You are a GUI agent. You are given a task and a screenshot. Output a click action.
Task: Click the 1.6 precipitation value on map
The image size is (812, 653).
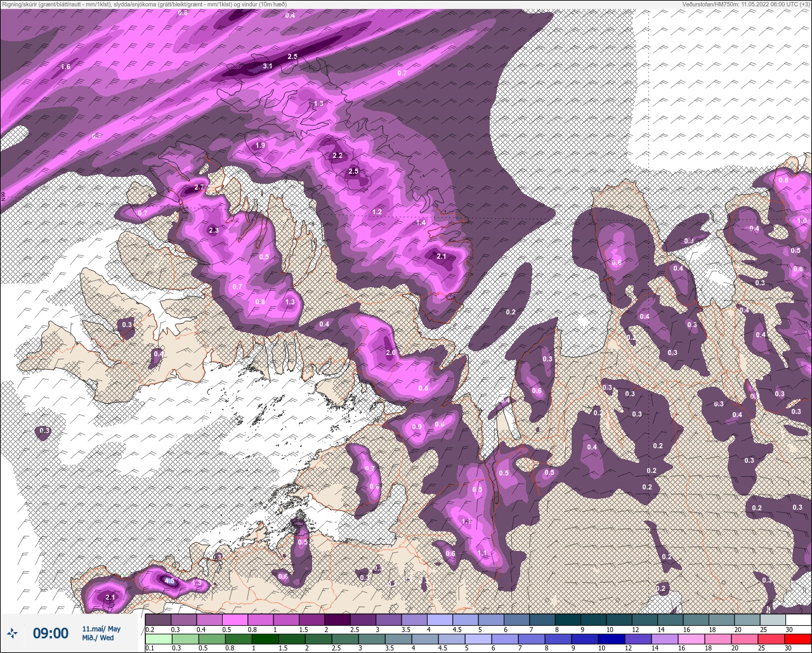pos(65,67)
